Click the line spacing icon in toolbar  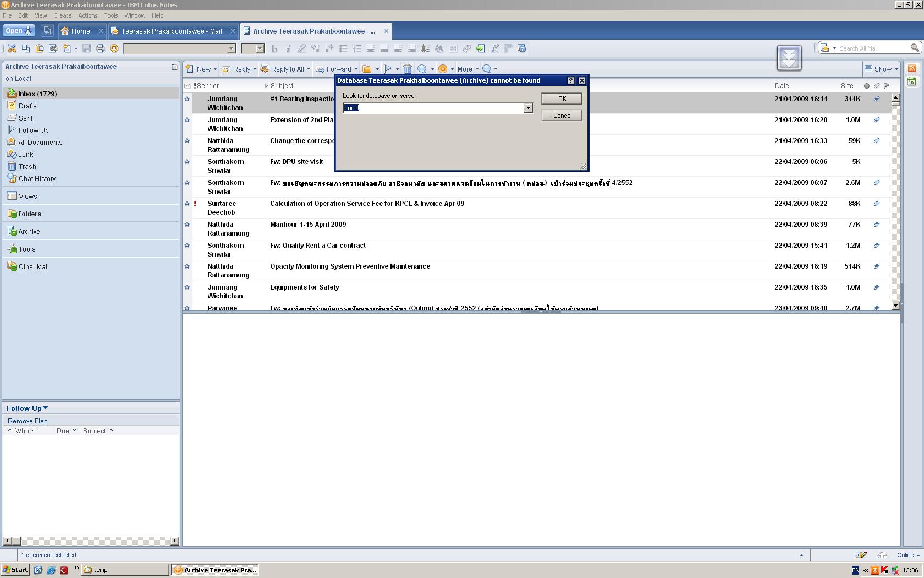tap(425, 48)
